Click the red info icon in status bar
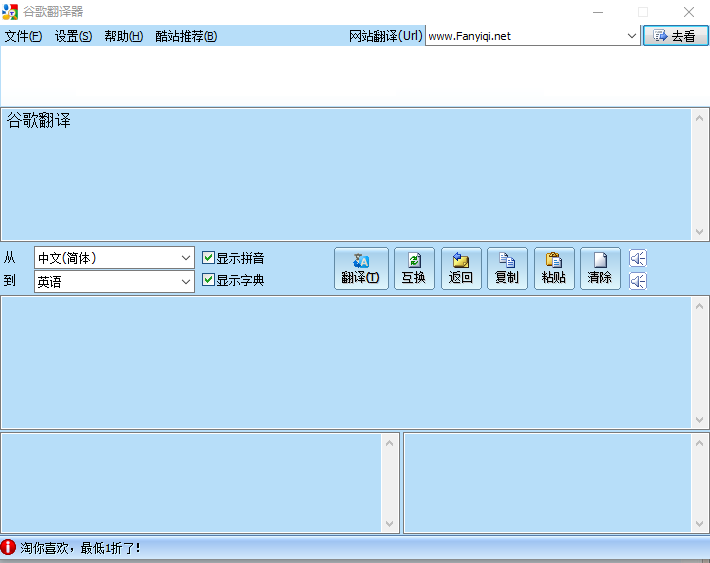The image size is (710, 563). (8, 548)
